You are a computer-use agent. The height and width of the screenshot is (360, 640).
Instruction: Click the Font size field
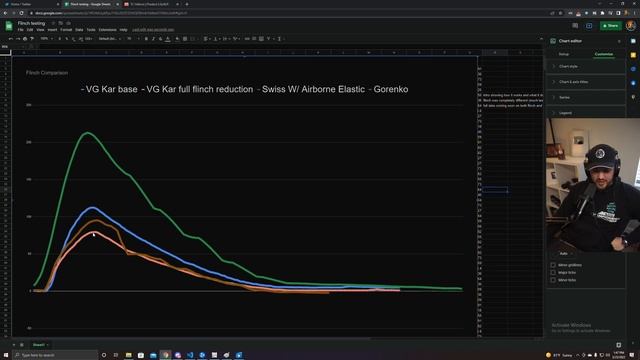[x=129, y=39]
